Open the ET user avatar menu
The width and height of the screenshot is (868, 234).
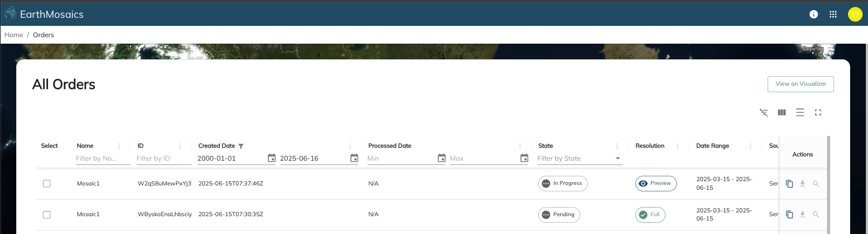(x=855, y=15)
